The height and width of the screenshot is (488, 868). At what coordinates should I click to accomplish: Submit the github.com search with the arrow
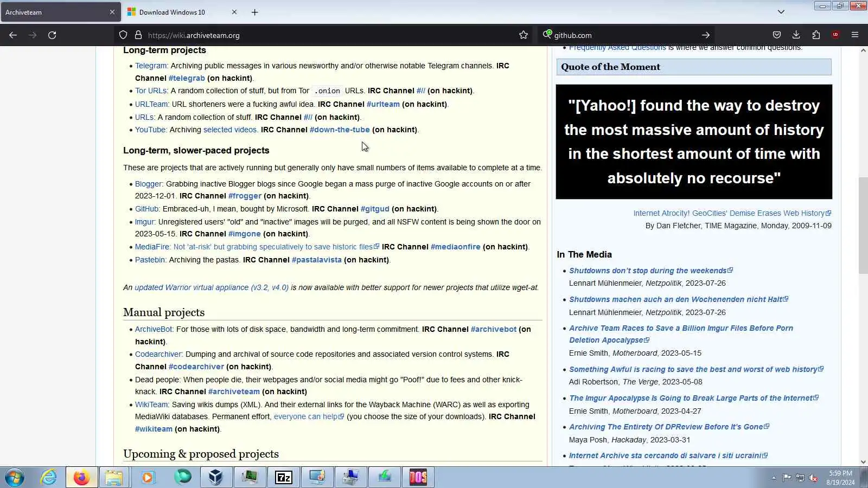click(x=706, y=35)
